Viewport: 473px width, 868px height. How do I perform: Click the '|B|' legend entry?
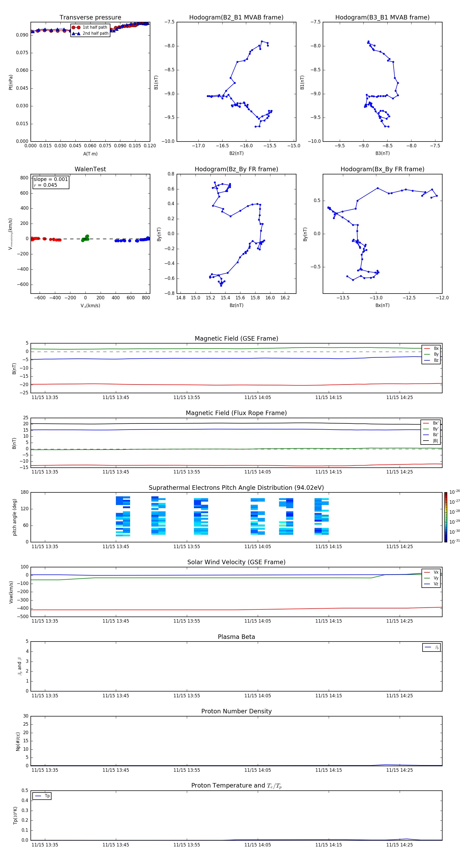(431, 441)
